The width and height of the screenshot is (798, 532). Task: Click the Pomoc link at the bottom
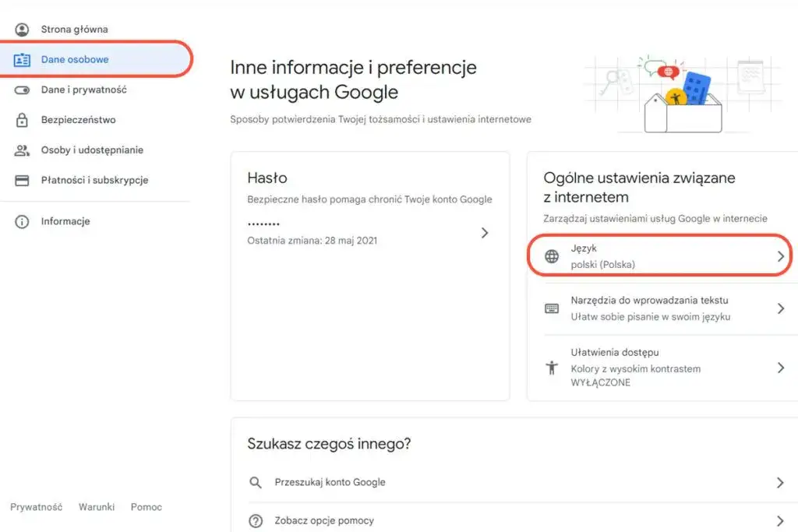[x=146, y=506]
